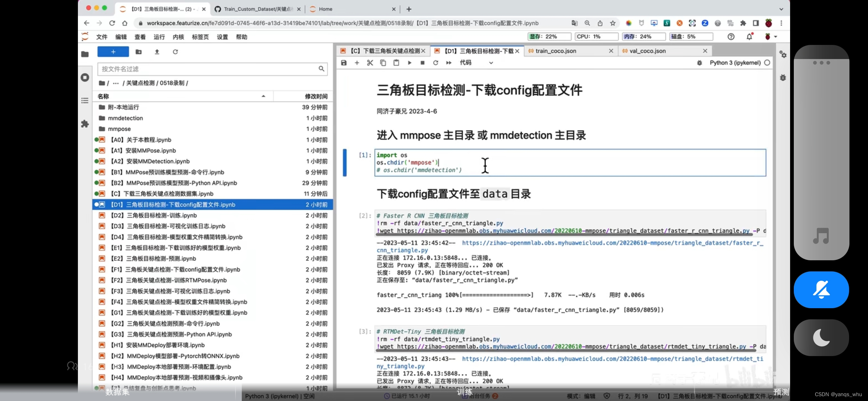Save the notebook with the floppy disk icon
The width and height of the screenshot is (868, 401).
tap(344, 63)
